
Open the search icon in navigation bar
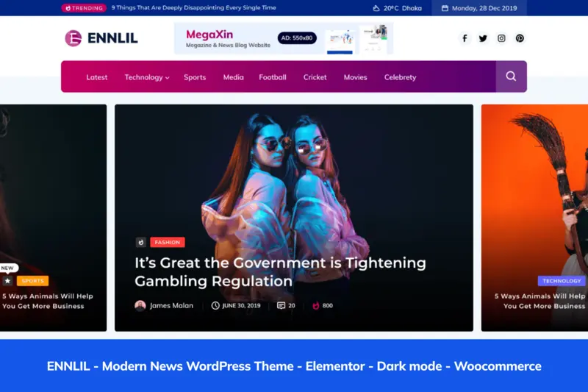[511, 76]
